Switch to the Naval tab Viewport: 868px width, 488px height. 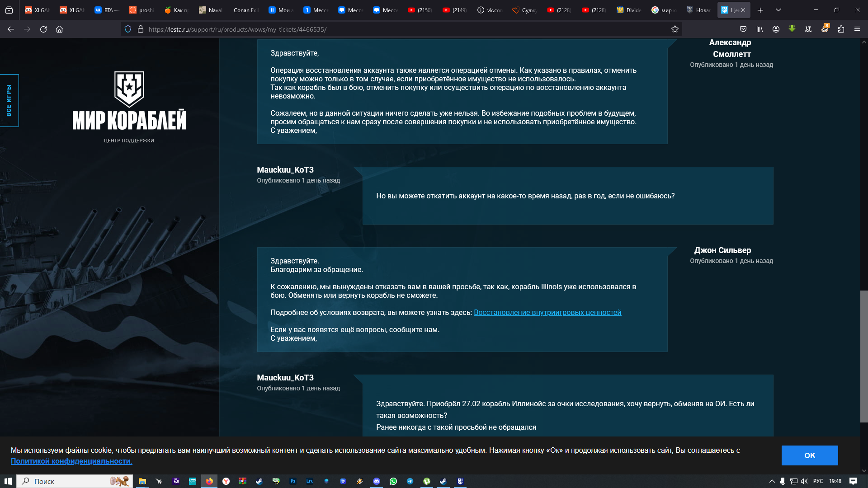[211, 10]
